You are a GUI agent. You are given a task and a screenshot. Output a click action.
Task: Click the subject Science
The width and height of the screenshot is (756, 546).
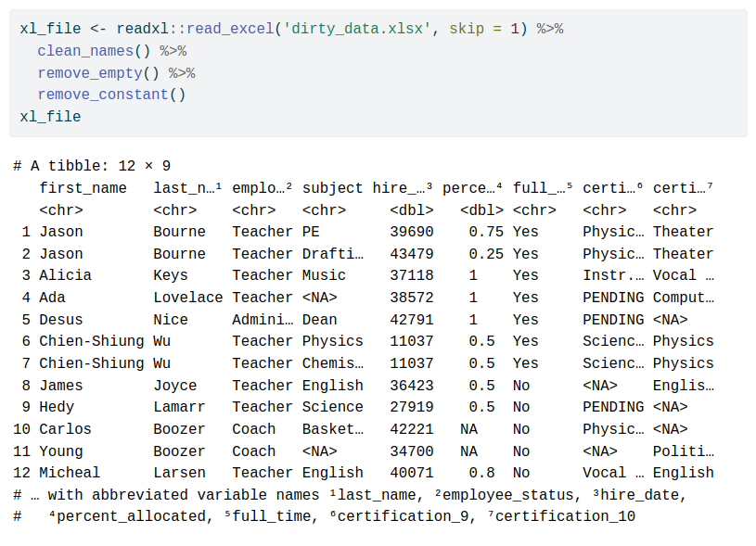click(333, 407)
